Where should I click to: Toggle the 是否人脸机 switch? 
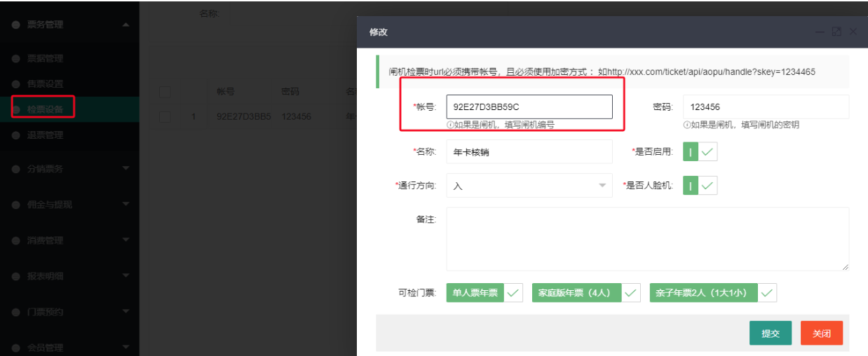click(x=700, y=186)
